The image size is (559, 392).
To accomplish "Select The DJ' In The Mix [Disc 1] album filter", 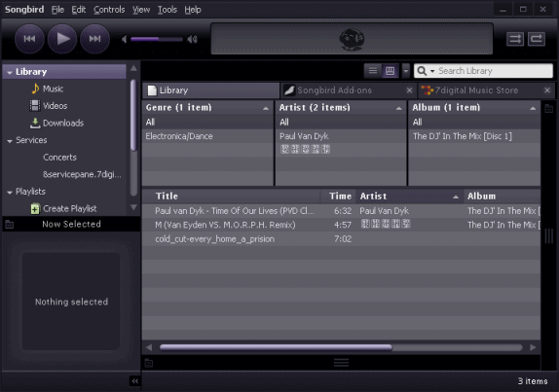I will [x=474, y=136].
